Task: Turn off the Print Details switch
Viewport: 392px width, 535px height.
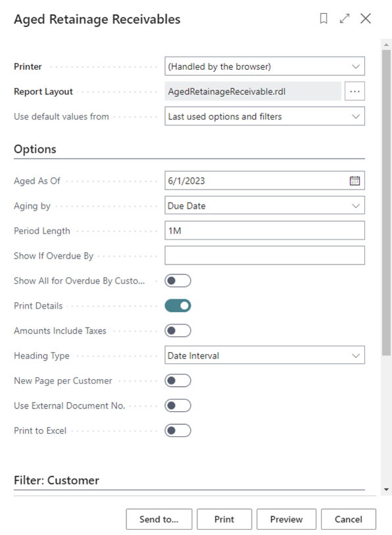Action: (x=178, y=306)
